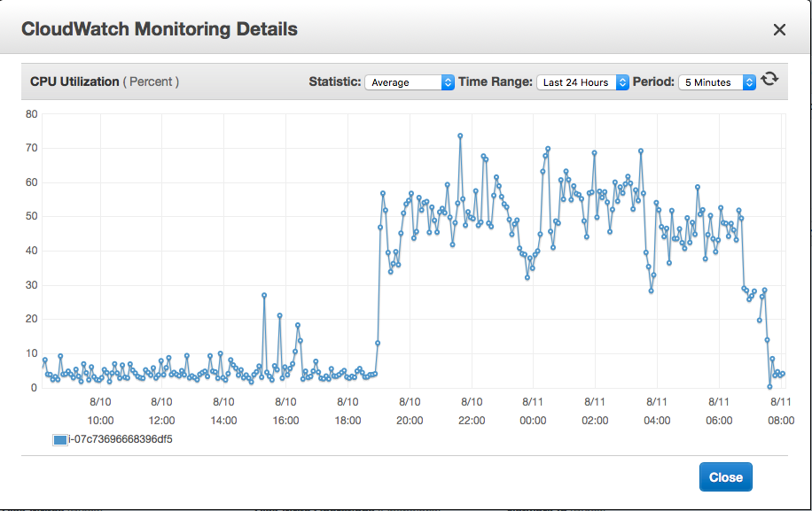This screenshot has height=511, width=812.
Task: Click the 8/10 10:00 x-axis label
Action: tap(100, 411)
